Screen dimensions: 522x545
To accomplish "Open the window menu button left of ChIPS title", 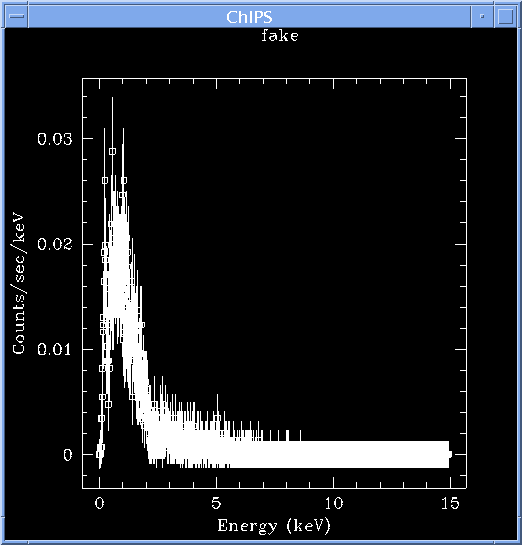I will click(x=16, y=16).
